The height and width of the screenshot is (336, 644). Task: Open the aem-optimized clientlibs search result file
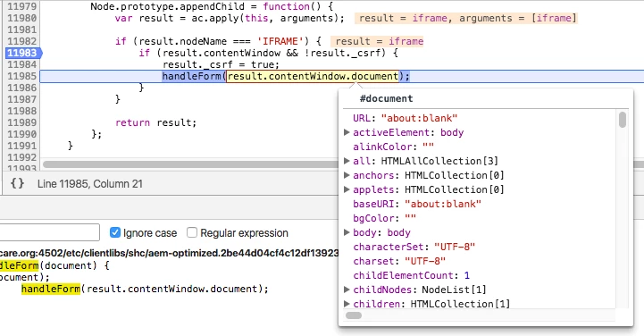[169, 253]
